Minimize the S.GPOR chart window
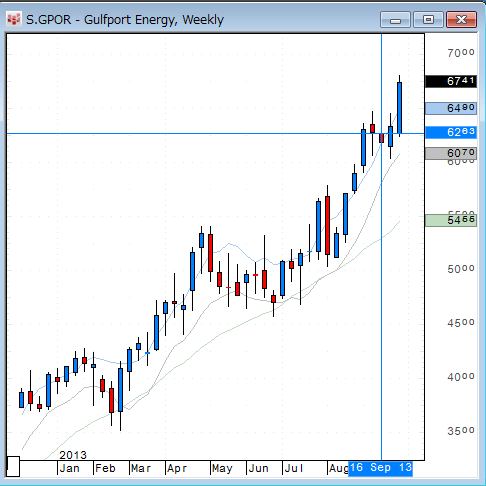This screenshot has width=486, height=486. [395, 20]
